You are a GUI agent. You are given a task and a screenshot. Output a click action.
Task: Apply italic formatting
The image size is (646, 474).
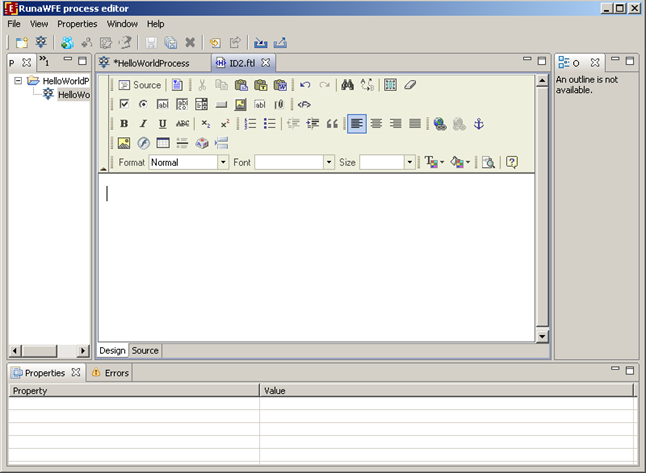click(x=143, y=124)
